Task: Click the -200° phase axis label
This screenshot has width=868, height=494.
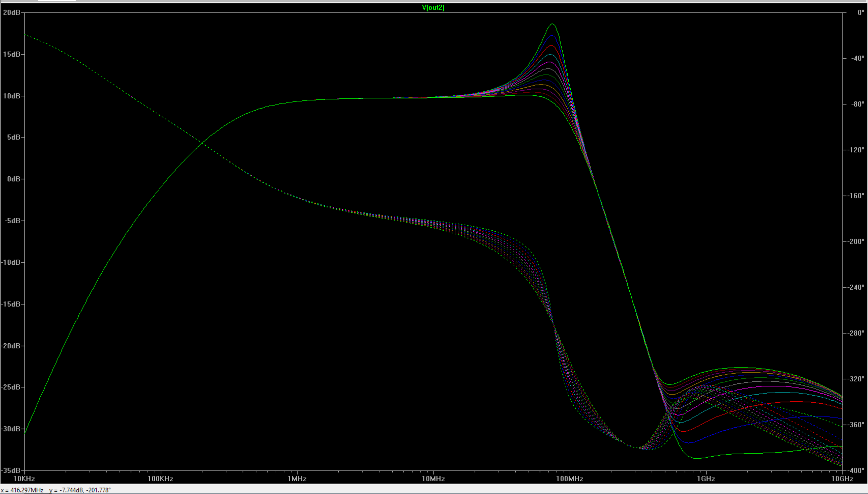Action: (856, 242)
